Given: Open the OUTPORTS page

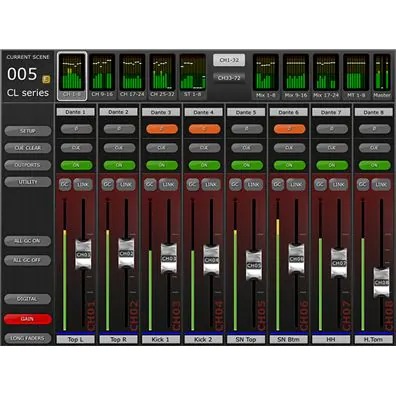Looking at the screenshot, I should [x=28, y=165].
